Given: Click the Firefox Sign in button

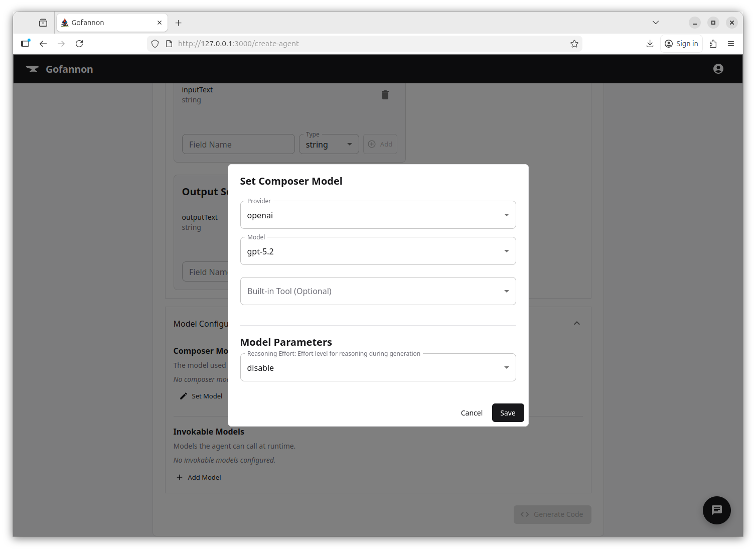Looking at the screenshot, I should click(x=681, y=44).
